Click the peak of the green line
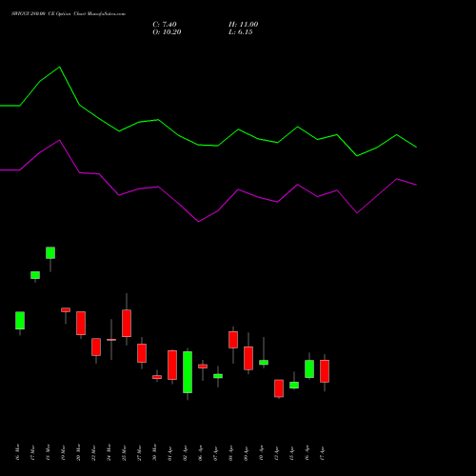The height and width of the screenshot is (476, 476). pyautogui.click(x=59, y=68)
